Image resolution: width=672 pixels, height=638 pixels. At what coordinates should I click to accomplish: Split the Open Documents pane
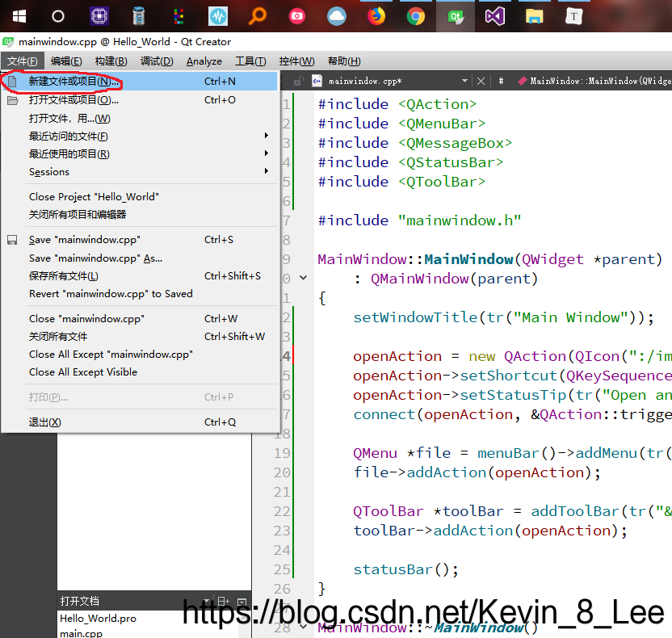point(223,601)
